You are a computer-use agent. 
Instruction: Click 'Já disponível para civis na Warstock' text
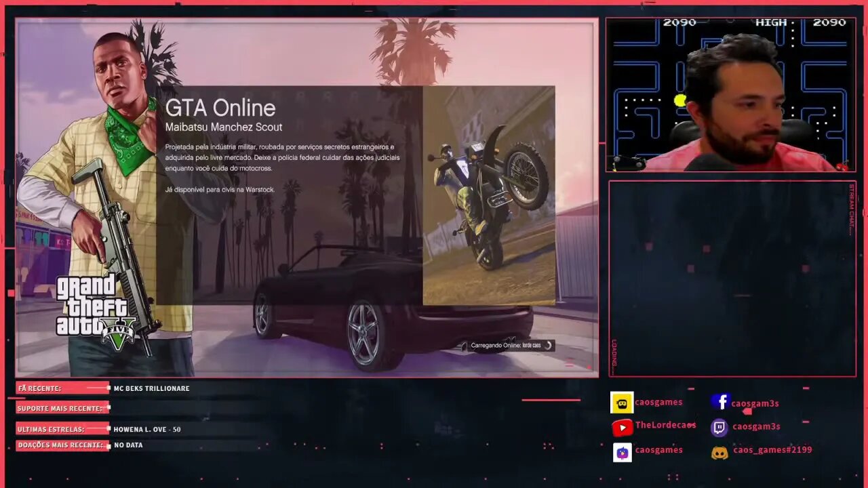tap(220, 190)
